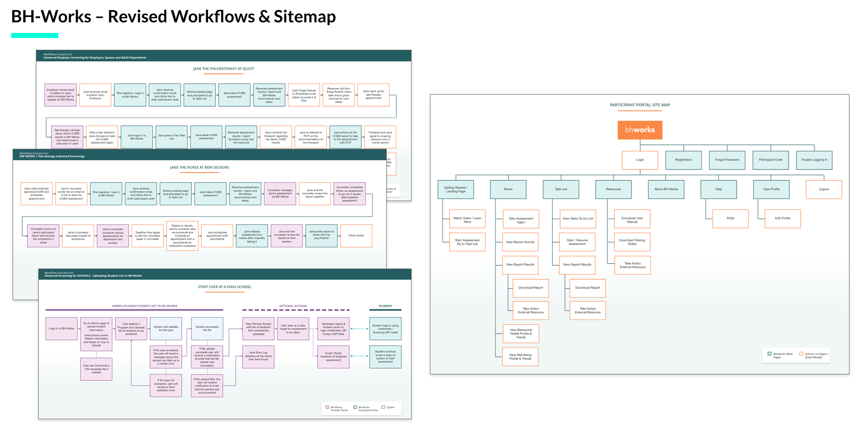
Task: Click the Jane the Phlebotomist at Quest heading
Action: 223,69
